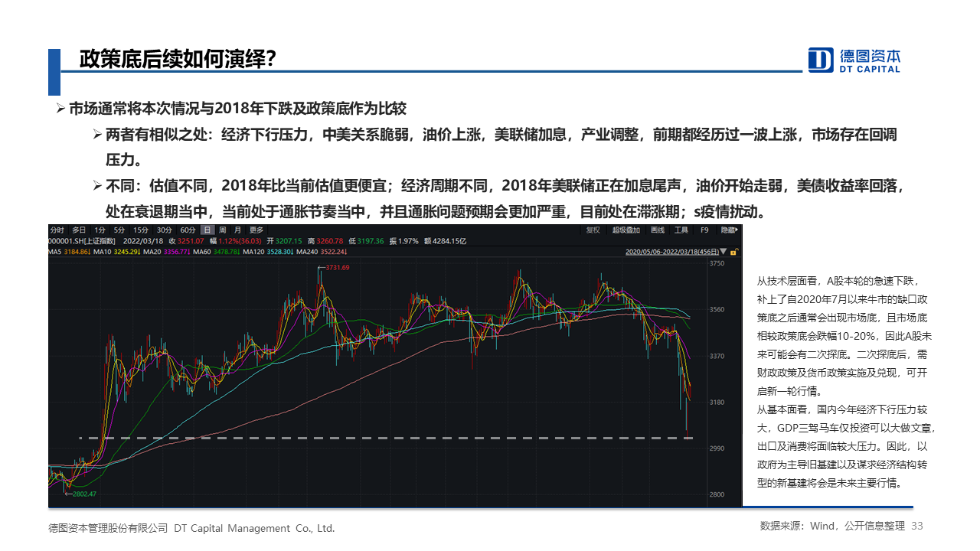This screenshot has height=551, width=980.
Task: Click the DT Capital logo
Action: [854, 60]
